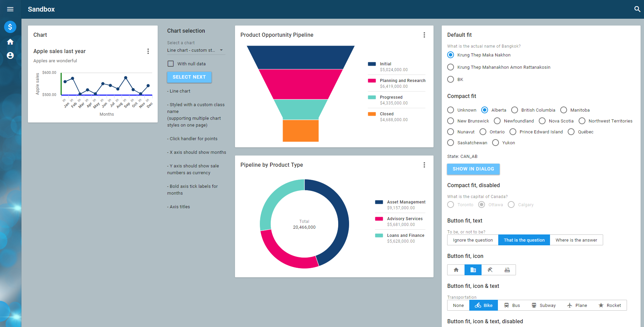
Task: Select the beach umbrella icon button
Action: click(x=490, y=270)
